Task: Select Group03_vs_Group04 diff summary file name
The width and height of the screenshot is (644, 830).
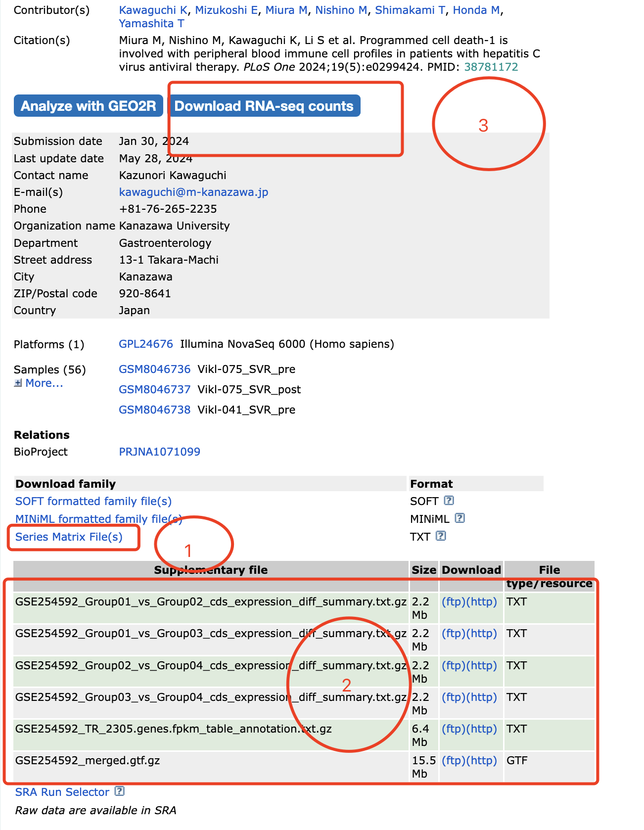Action: (211, 697)
